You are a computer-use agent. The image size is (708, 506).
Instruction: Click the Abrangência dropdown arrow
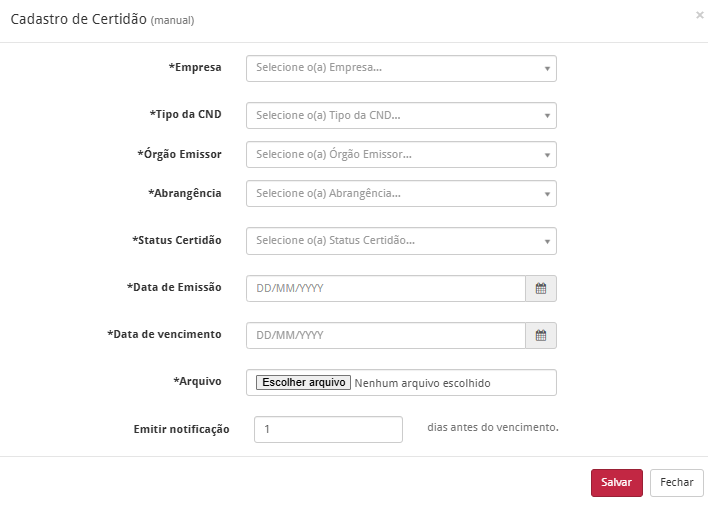coord(547,194)
